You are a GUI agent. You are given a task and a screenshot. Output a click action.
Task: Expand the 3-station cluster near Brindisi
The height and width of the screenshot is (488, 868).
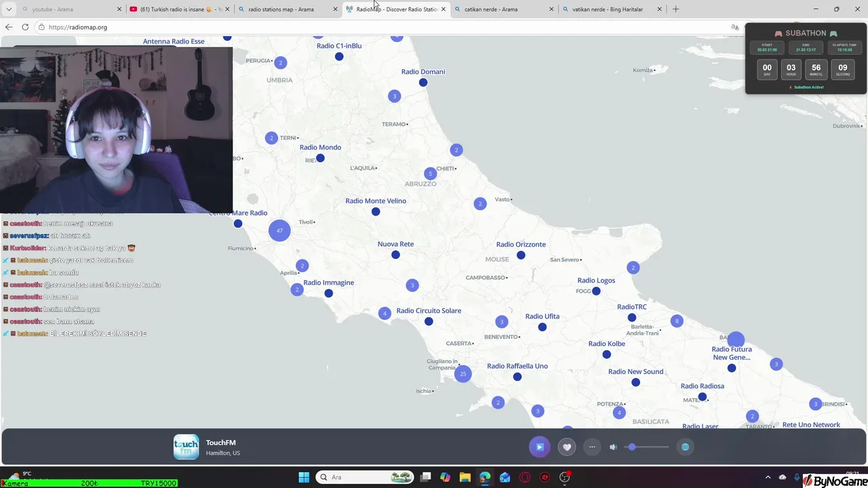816,404
